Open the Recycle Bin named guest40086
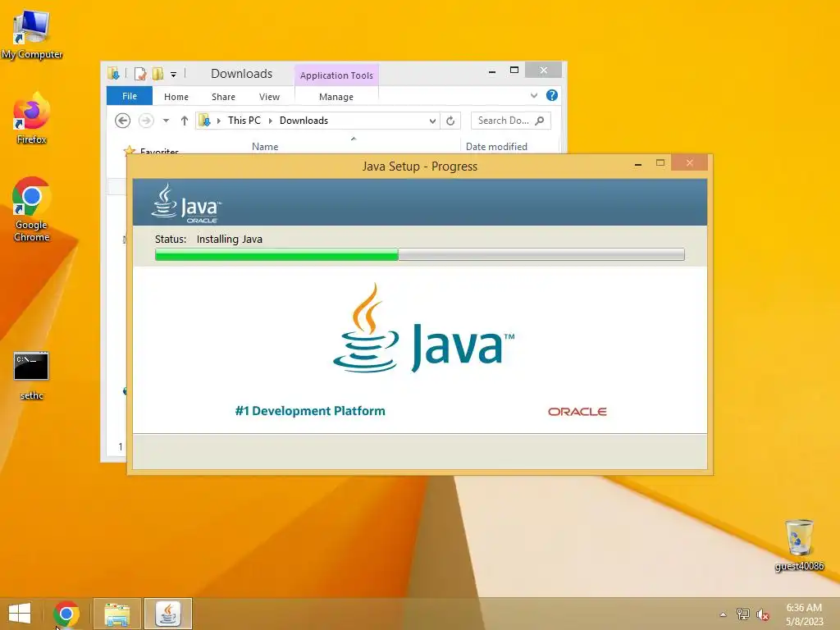The height and width of the screenshot is (630, 840). (799, 546)
